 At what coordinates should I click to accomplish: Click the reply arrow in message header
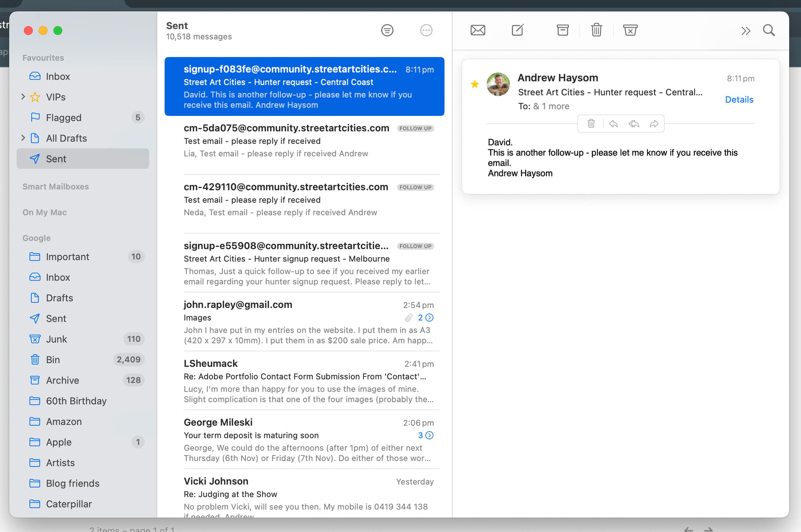[x=613, y=124]
